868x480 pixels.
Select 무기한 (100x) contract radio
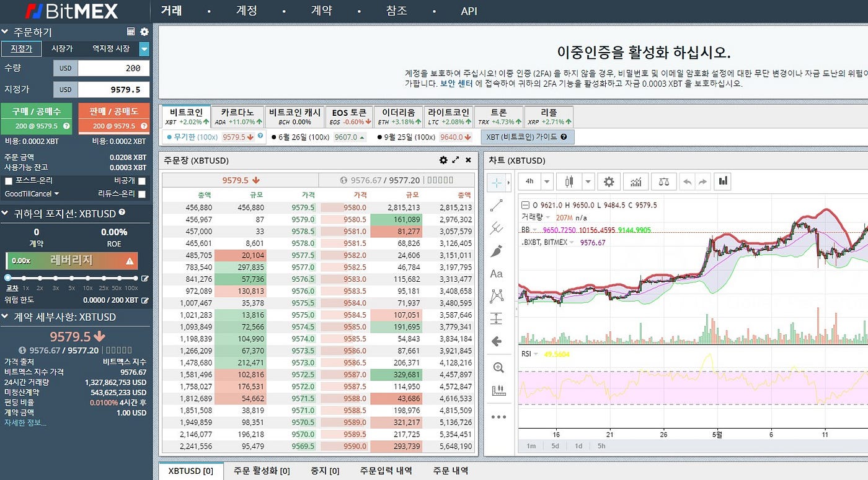click(x=170, y=137)
